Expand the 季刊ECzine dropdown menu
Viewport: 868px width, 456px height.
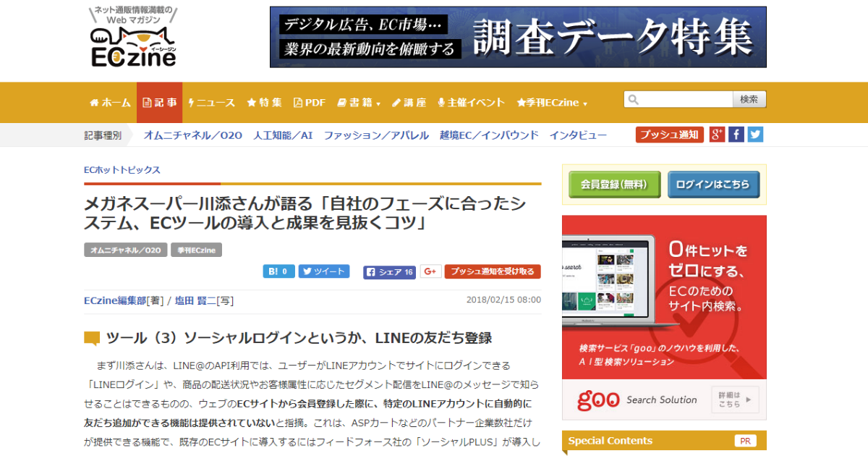click(x=552, y=103)
